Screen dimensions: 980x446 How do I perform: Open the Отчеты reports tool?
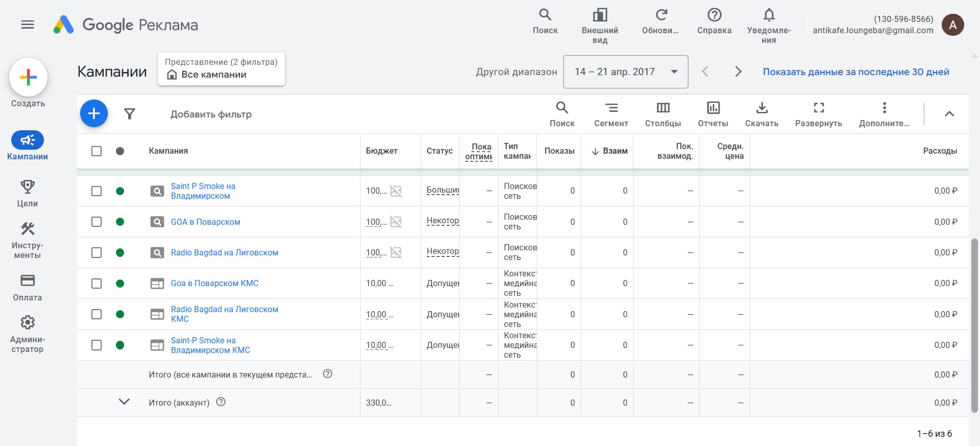[713, 114]
